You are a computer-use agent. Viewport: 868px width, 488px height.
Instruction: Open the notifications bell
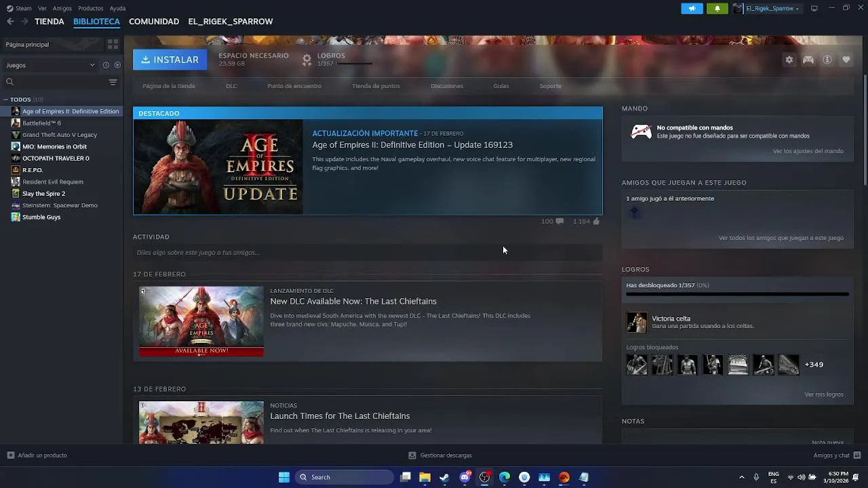717,8
